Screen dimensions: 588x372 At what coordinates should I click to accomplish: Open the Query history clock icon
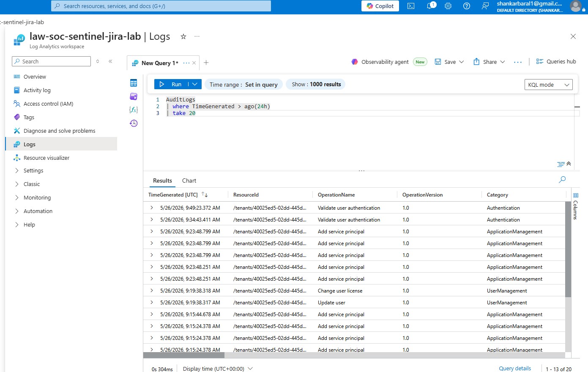134,123
